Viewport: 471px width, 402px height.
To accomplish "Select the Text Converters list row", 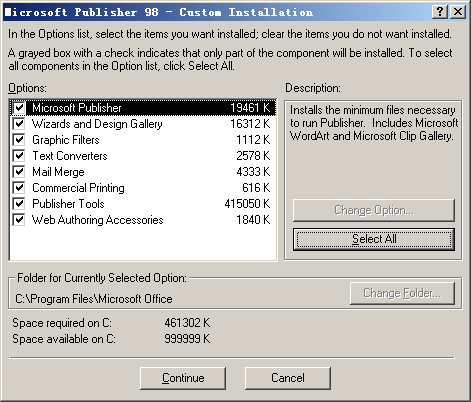I will pos(143,156).
